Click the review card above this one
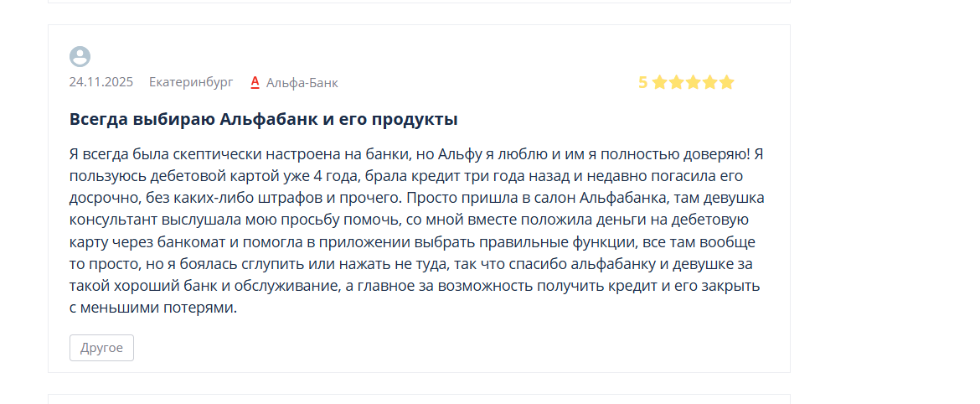Viewport: 980px width, 404px height. point(420,2)
